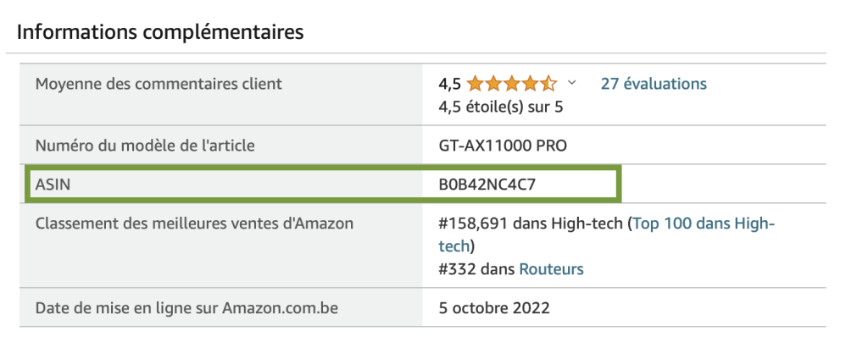Open Top 100 dans High-tech link
868x342 pixels.
pos(703,223)
